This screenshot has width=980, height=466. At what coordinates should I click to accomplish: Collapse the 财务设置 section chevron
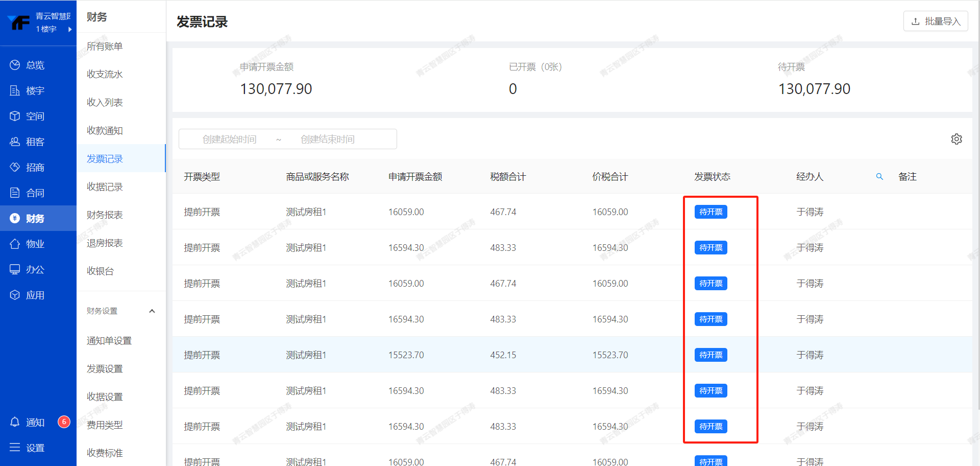tap(152, 311)
